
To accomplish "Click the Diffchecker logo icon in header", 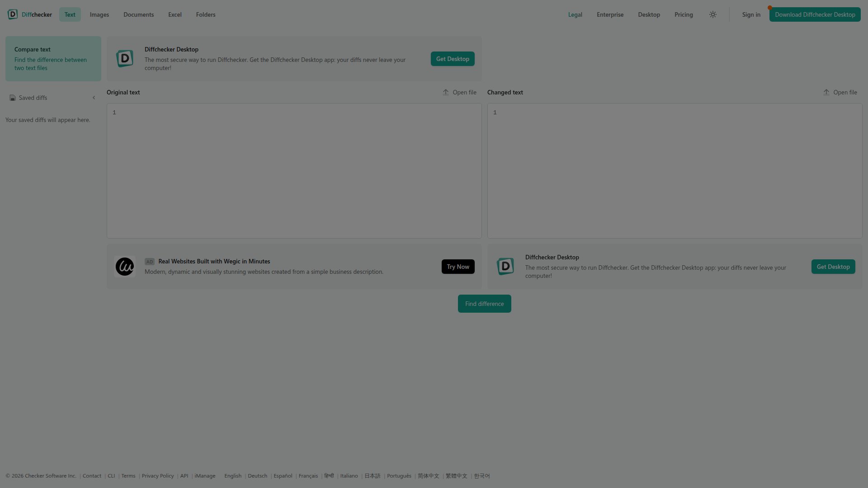I will point(13,14).
